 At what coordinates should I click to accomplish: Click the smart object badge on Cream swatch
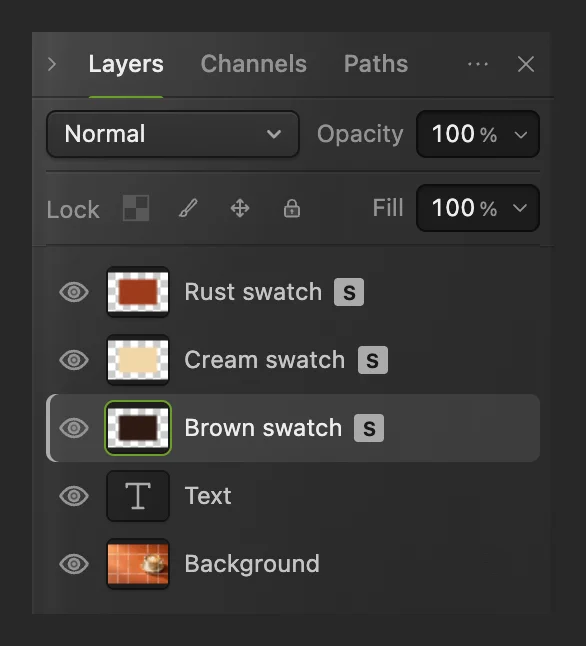click(x=373, y=360)
